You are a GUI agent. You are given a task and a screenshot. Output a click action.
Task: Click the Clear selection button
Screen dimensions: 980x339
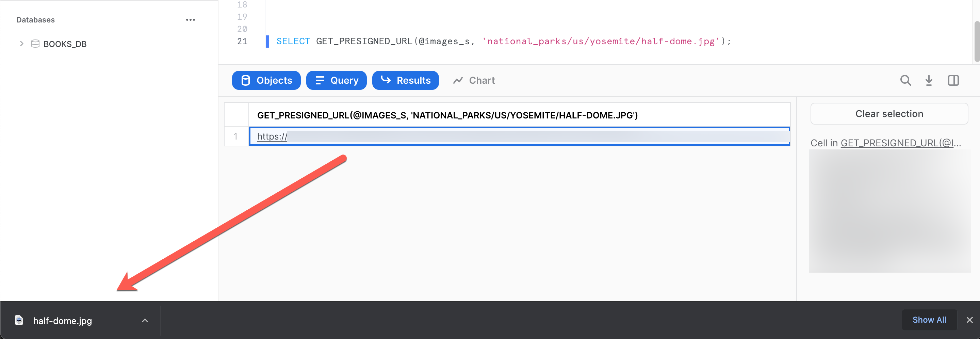pyautogui.click(x=889, y=113)
